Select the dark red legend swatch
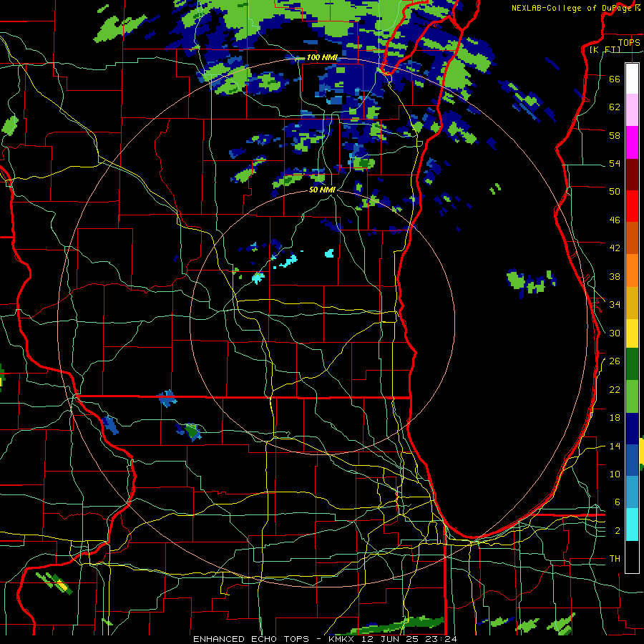This screenshot has width=644, height=644. [x=632, y=175]
